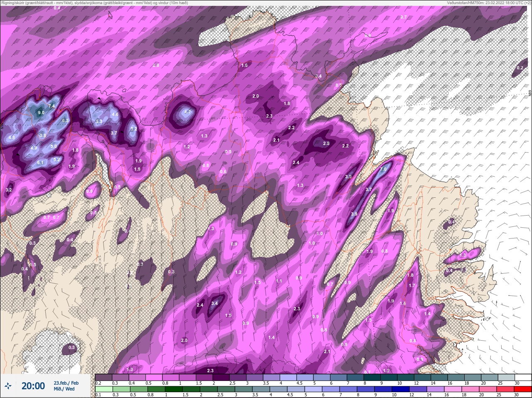Click the 4.7 precipitation value on map
Screen dimensions: 532x398
(187, 112)
